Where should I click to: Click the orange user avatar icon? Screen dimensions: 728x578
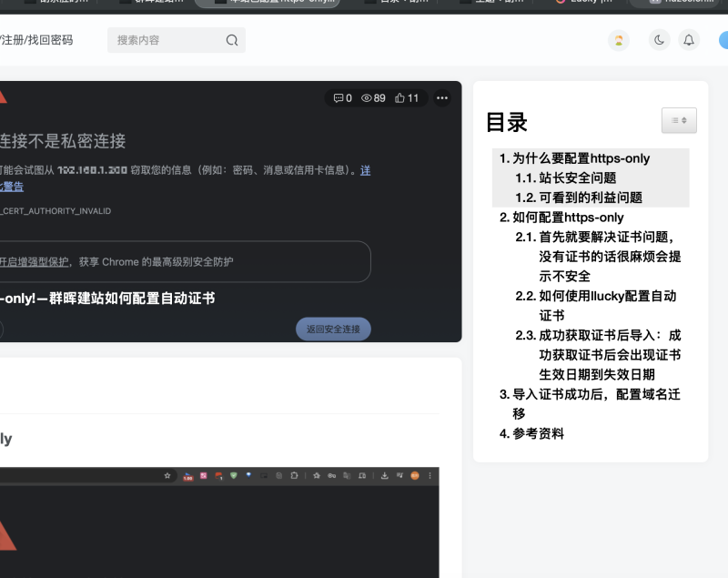point(619,40)
